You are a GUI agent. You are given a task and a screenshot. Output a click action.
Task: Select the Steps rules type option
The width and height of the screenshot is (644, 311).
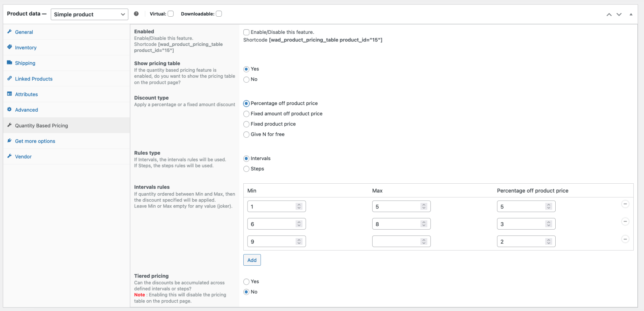tap(246, 169)
